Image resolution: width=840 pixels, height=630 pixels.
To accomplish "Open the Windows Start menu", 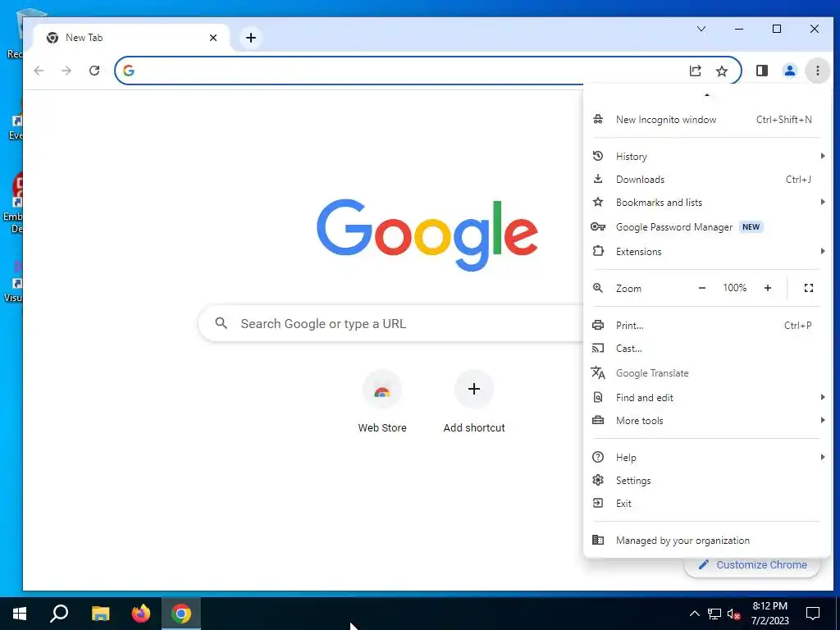I will (x=20, y=614).
